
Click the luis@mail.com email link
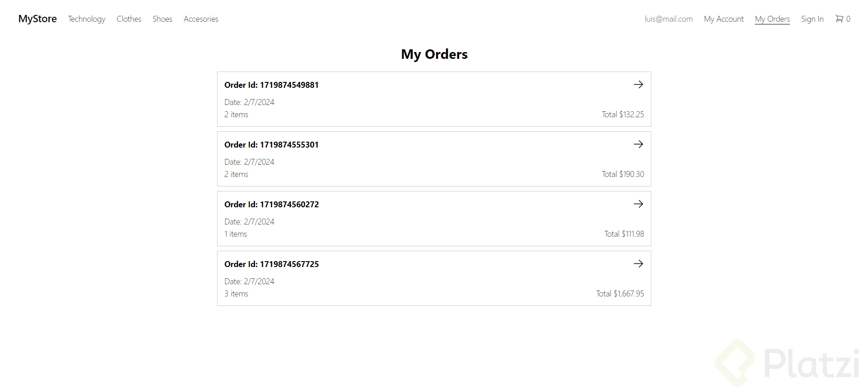pyautogui.click(x=669, y=19)
